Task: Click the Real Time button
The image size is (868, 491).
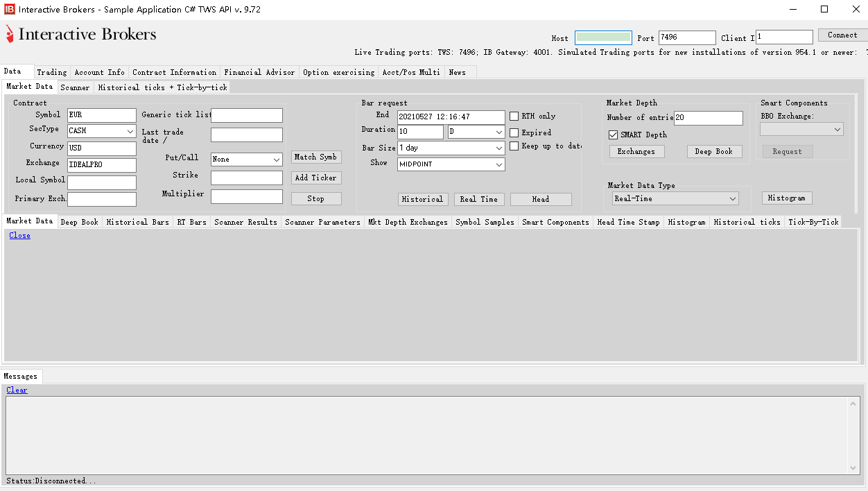Action: 479,200
